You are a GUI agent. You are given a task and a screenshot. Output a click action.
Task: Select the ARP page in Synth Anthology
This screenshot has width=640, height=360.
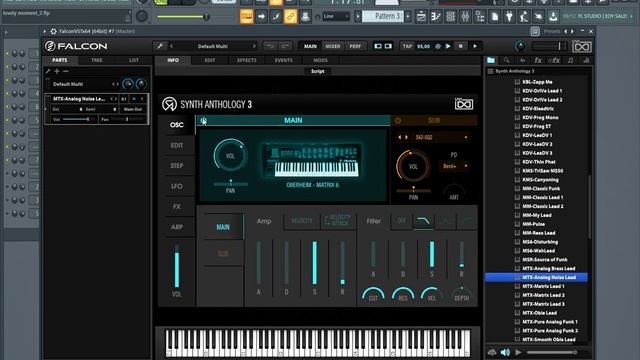click(177, 227)
